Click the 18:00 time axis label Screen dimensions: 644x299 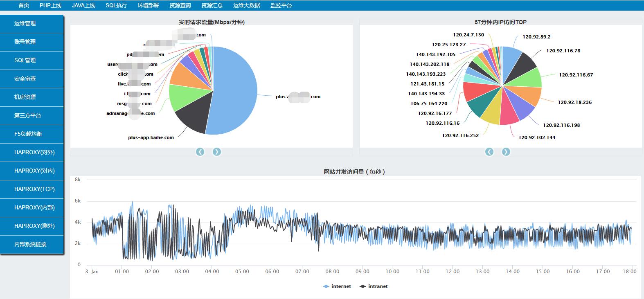tap(629, 272)
